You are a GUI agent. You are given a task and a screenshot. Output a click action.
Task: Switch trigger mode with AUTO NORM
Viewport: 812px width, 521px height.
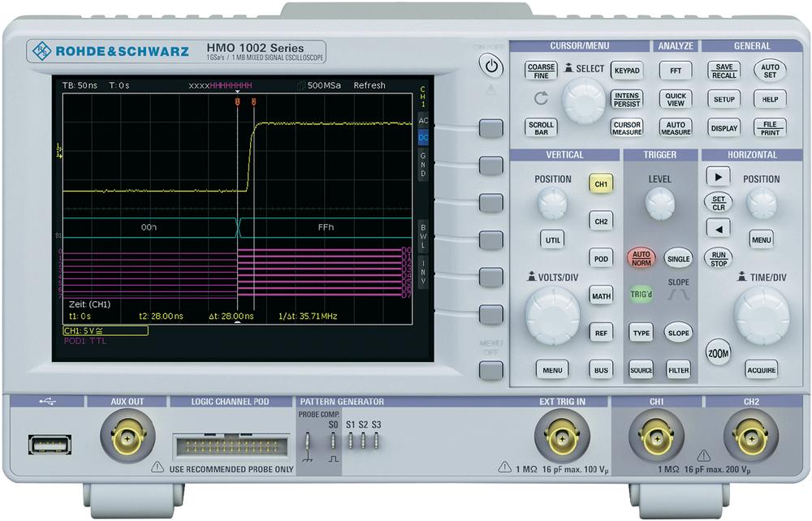[x=641, y=258]
